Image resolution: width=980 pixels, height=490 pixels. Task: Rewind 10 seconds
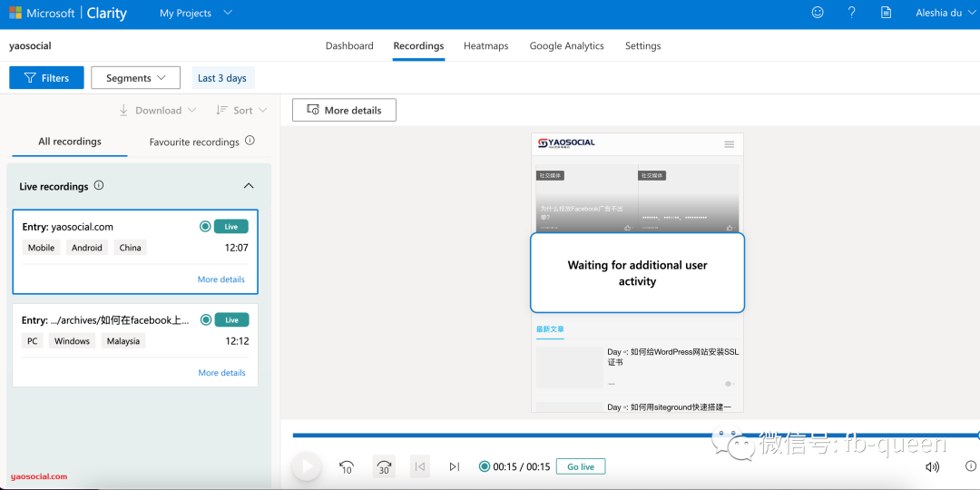pos(347,466)
